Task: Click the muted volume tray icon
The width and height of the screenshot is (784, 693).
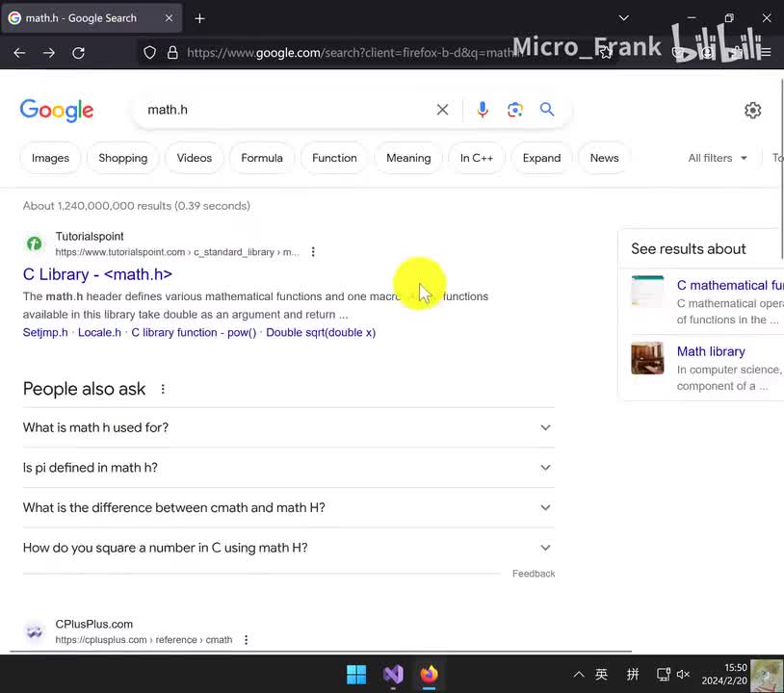Action: 683,675
